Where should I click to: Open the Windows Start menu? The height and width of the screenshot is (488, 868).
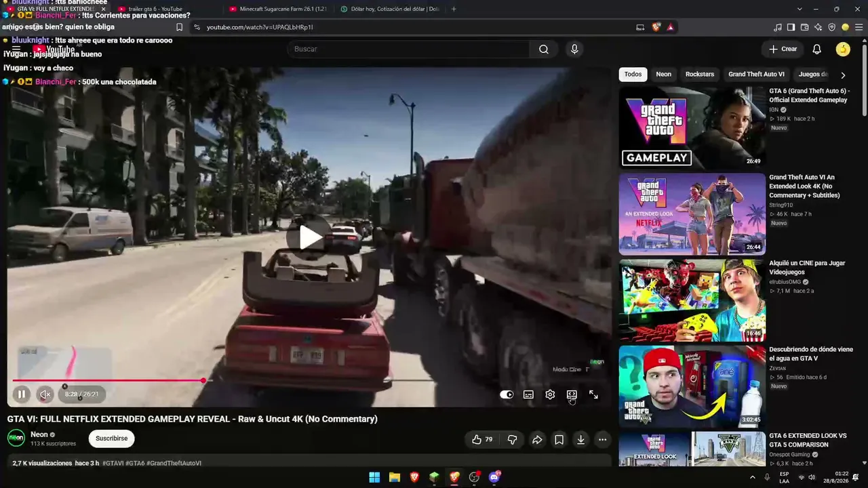click(x=374, y=477)
